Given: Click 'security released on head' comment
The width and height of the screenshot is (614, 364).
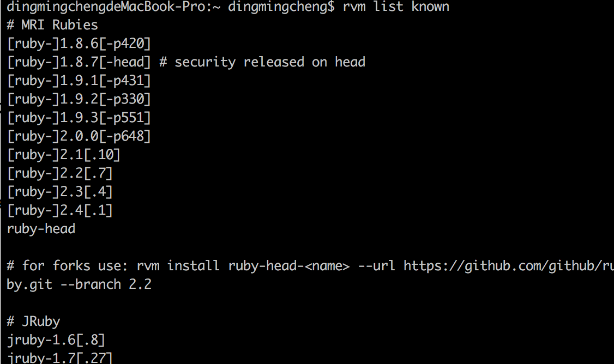Looking at the screenshot, I should (270, 62).
